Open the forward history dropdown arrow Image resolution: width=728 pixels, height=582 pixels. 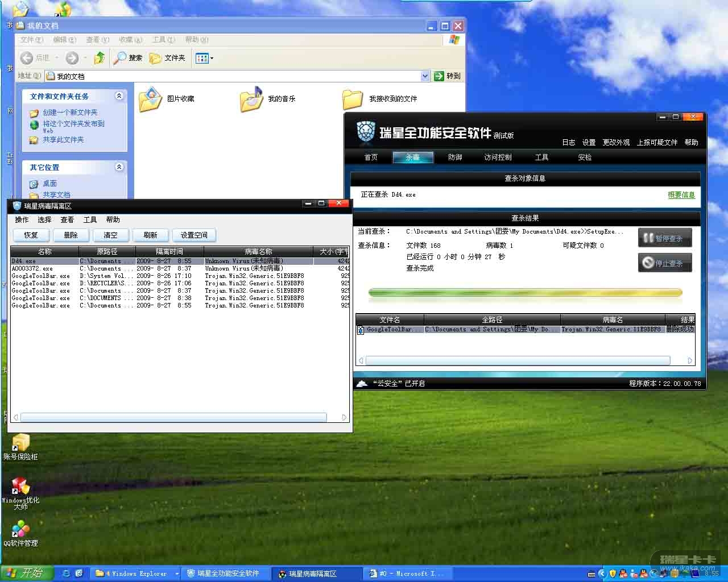tap(85, 57)
